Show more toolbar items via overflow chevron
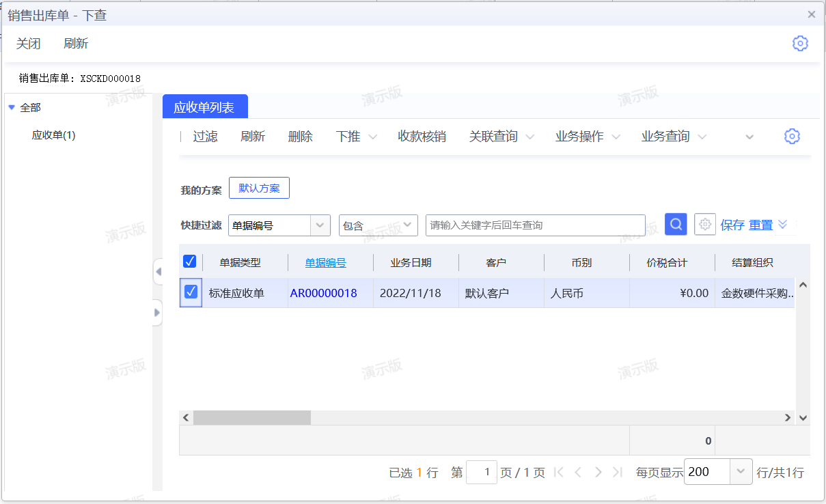The width and height of the screenshot is (826, 504). (749, 137)
